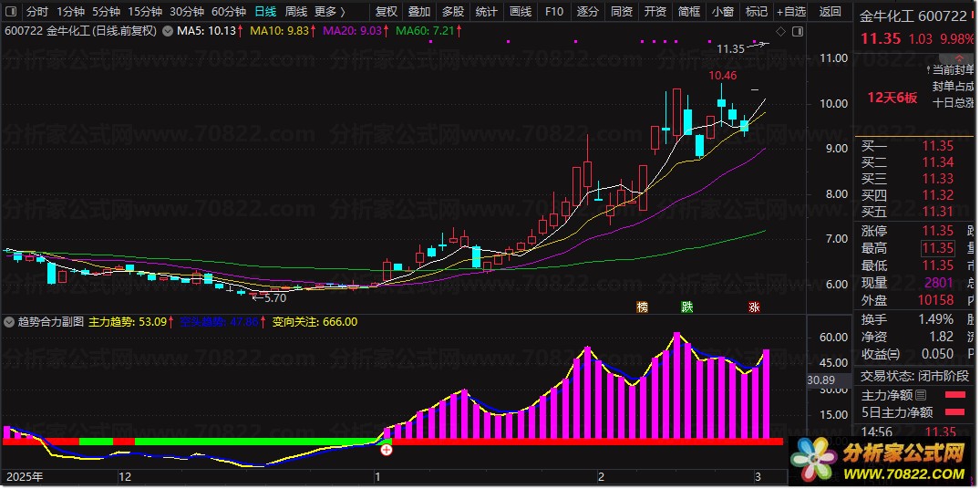Toggle the 叠加 overlay option
The image size is (980, 489).
[x=419, y=12]
